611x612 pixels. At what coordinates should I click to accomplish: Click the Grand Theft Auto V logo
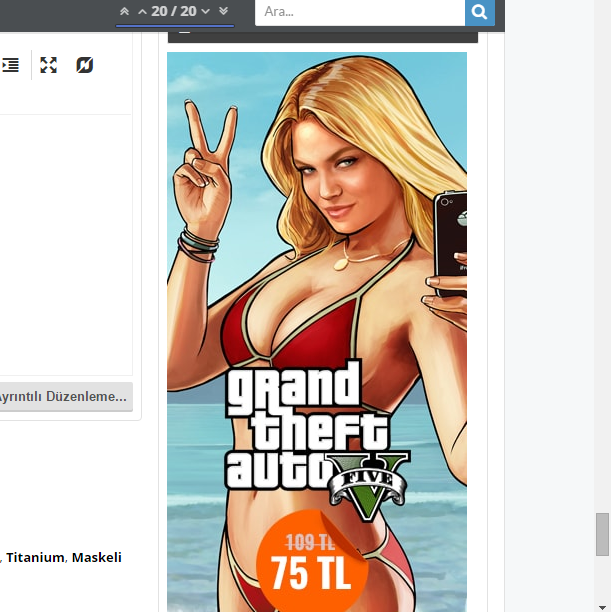pos(310,430)
